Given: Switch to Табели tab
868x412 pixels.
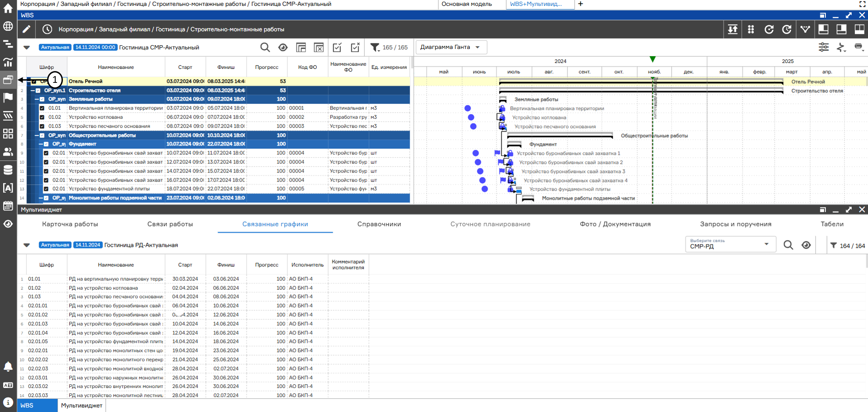Looking at the screenshot, I should click(832, 224).
